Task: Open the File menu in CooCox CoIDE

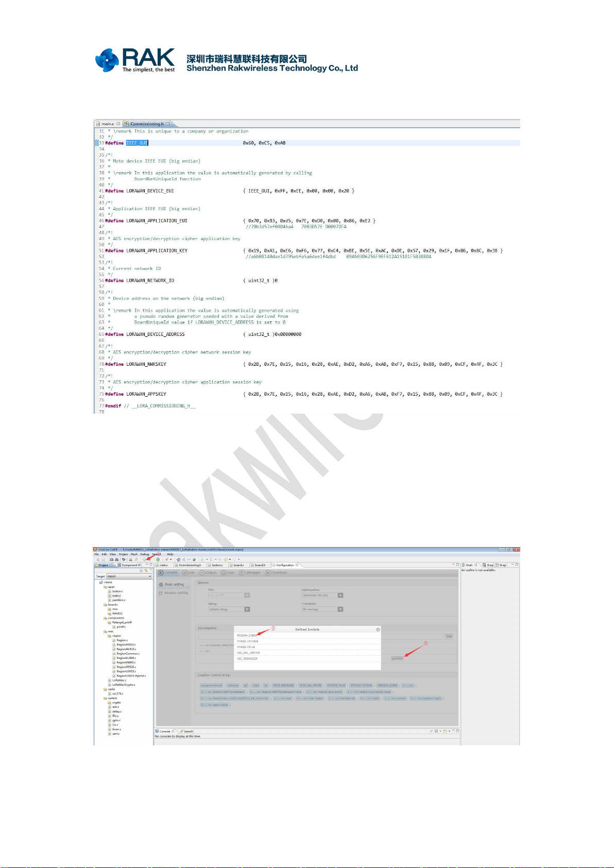Action: (x=96, y=554)
